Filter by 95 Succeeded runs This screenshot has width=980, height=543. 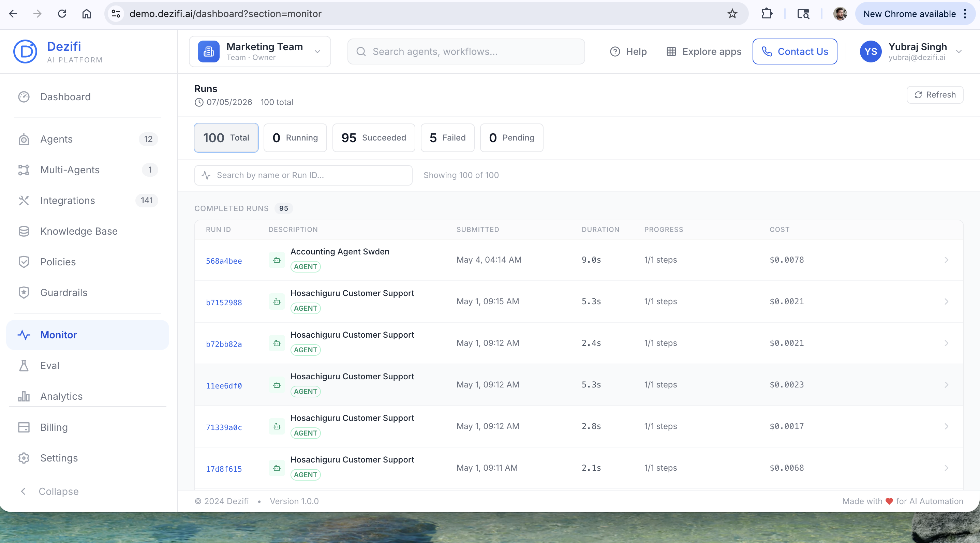[x=374, y=138]
